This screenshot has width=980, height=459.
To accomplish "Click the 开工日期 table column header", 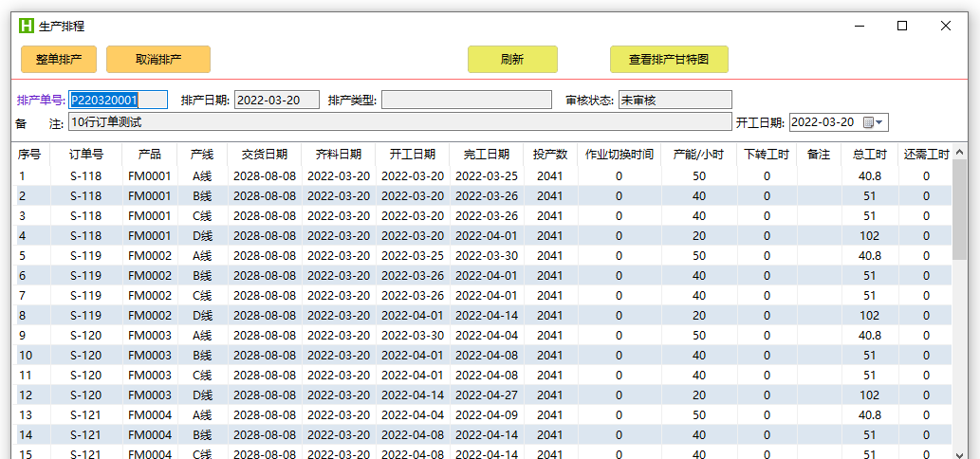I will pyautogui.click(x=413, y=155).
